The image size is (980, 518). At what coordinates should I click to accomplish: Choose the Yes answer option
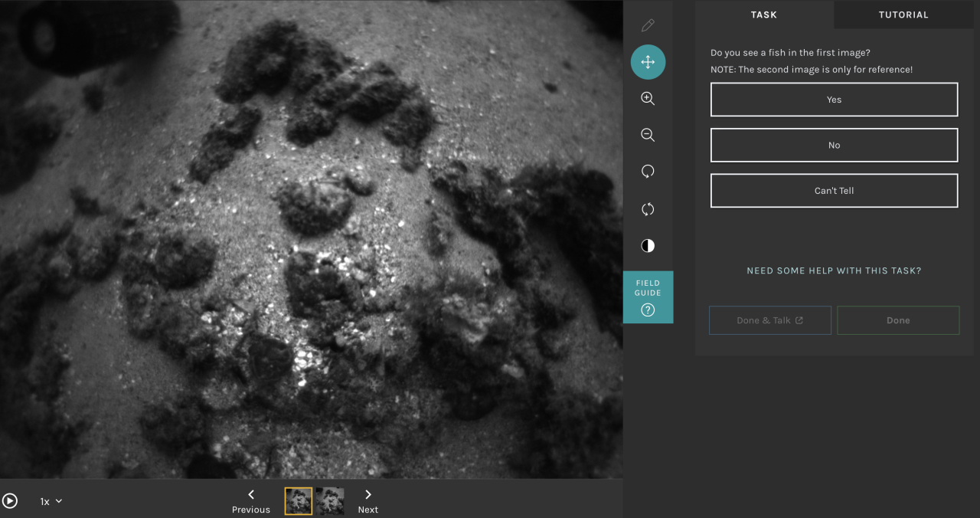[834, 100]
